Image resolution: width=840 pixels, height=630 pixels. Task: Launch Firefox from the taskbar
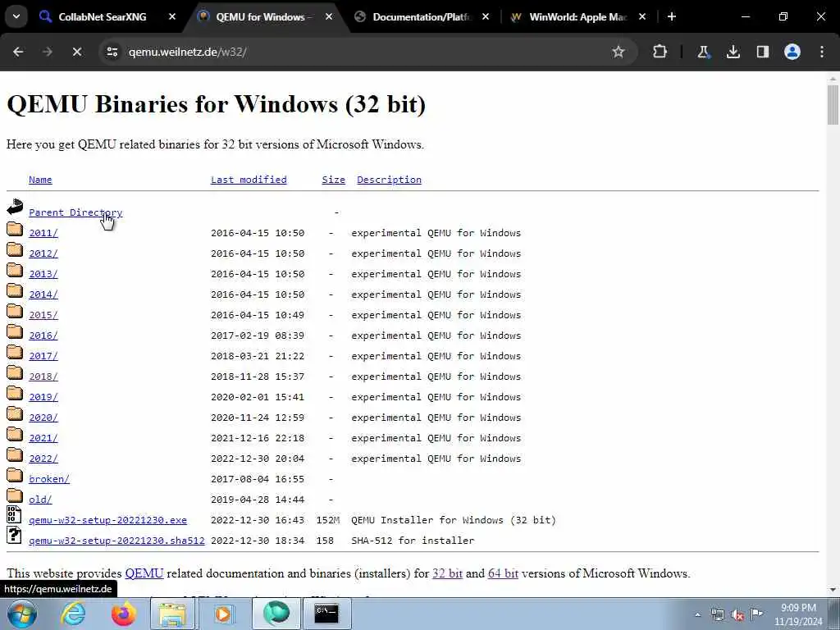tap(123, 614)
